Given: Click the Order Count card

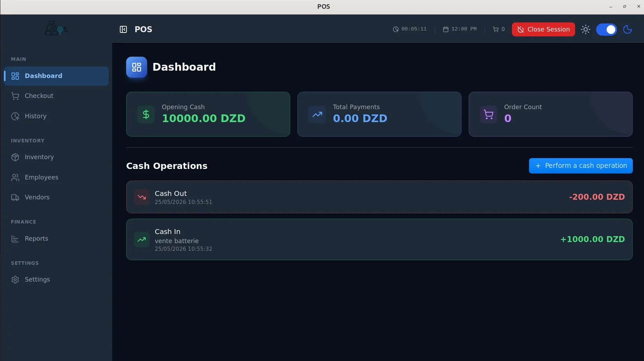Looking at the screenshot, I should pos(551,114).
